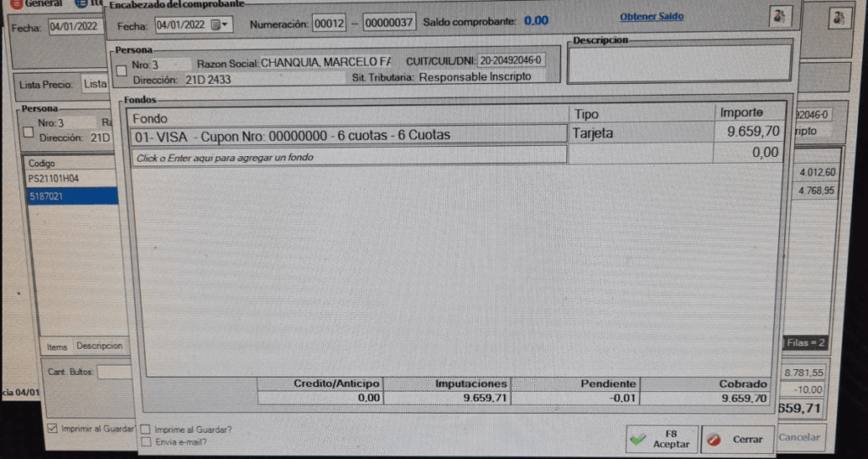The height and width of the screenshot is (459, 868).
Task: Click the Descripcion text box
Action: [x=681, y=64]
